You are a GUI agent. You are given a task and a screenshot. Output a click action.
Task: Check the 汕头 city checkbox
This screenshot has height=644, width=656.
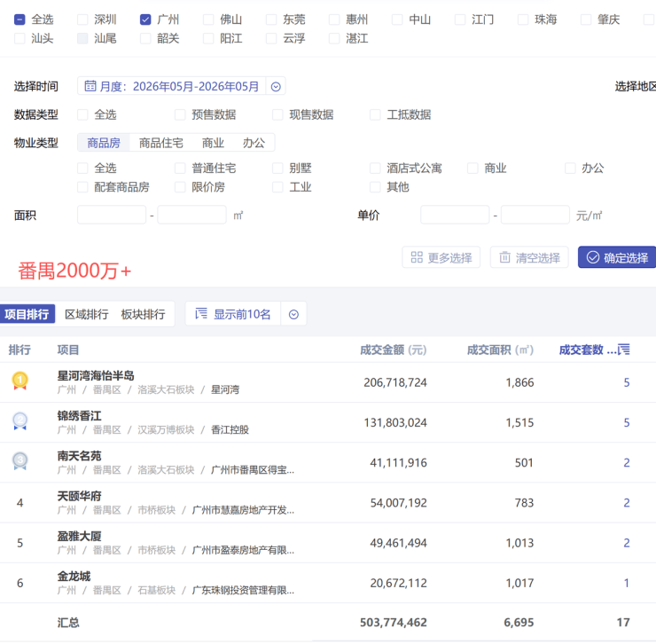point(20,38)
